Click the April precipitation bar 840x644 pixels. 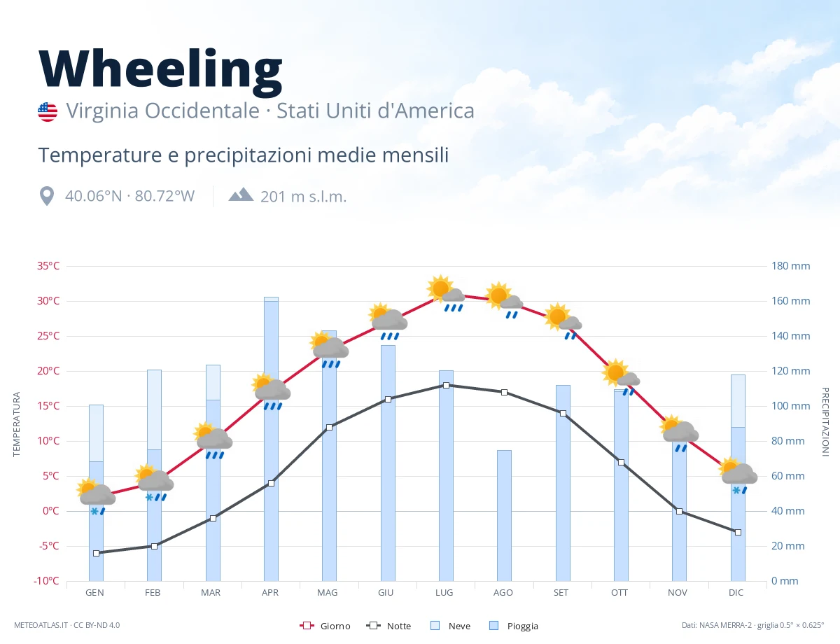(271, 439)
